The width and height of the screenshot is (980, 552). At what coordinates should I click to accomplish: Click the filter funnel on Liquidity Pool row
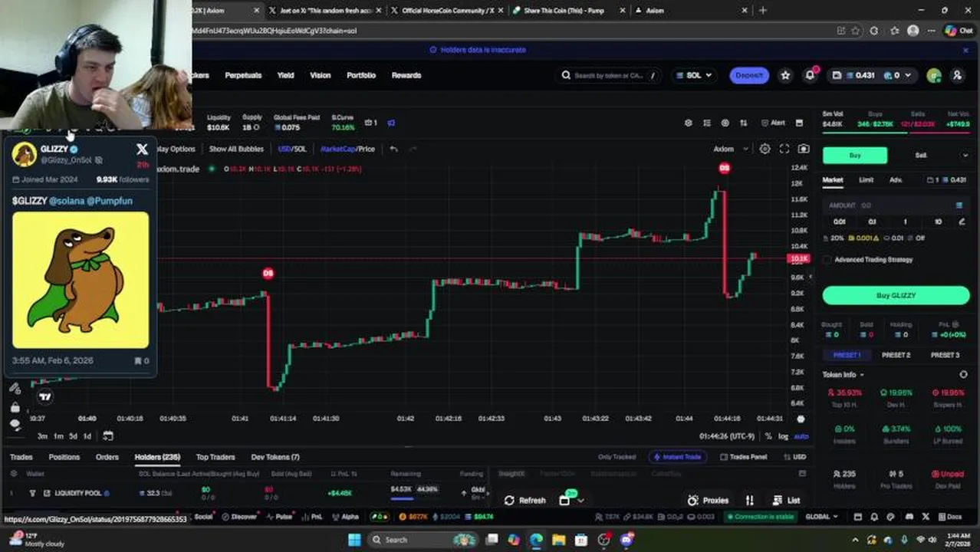(x=32, y=493)
